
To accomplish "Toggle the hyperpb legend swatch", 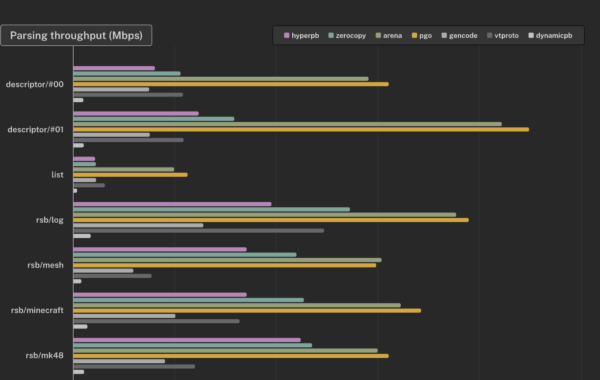I will coord(287,36).
